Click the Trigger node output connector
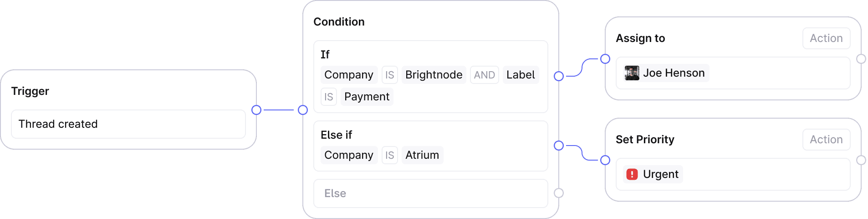Viewport: 868px width, 219px height. pos(256,110)
